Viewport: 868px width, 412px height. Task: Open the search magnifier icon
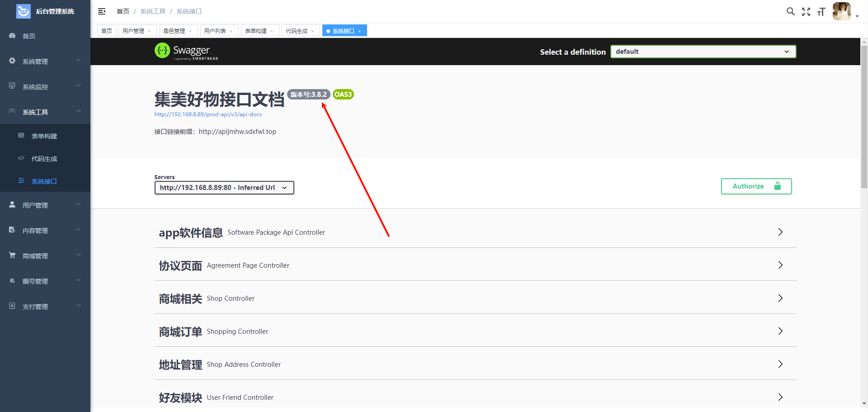coord(790,11)
